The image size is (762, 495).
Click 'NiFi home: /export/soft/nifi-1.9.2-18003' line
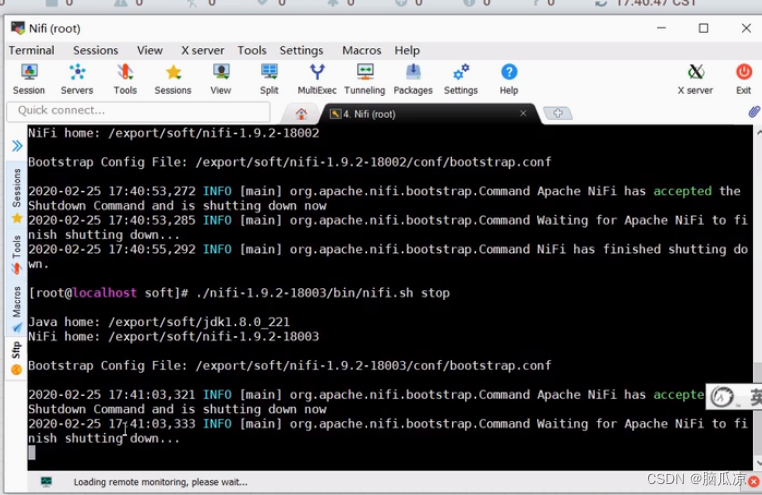tap(173, 336)
